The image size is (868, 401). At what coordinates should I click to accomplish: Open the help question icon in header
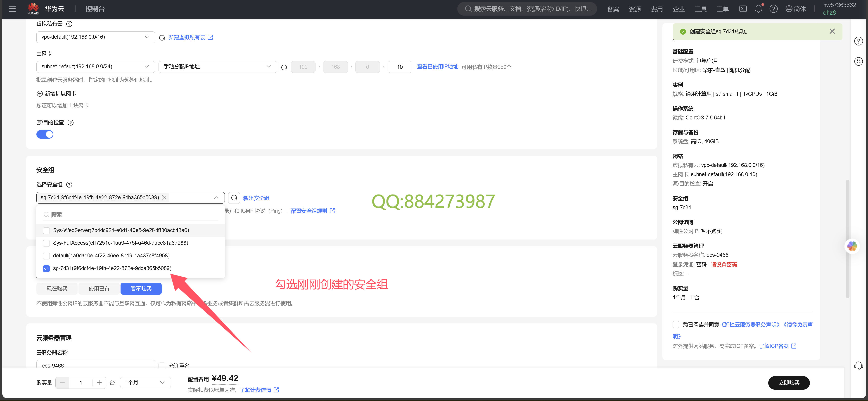[774, 9]
